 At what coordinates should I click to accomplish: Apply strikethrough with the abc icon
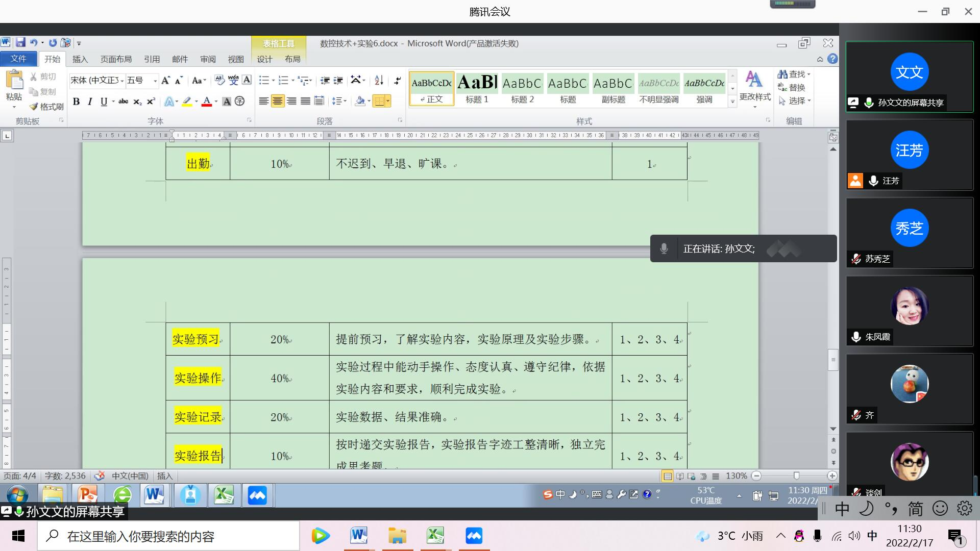123,102
